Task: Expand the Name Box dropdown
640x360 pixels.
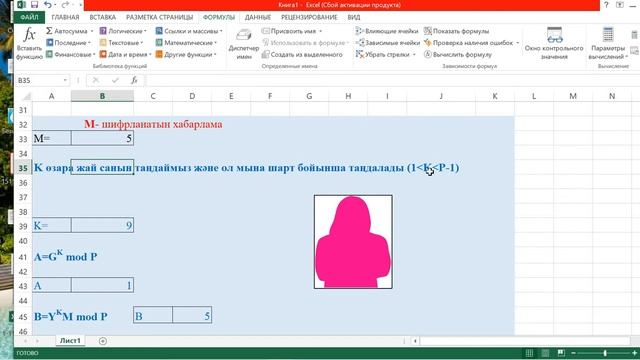Action: point(65,80)
